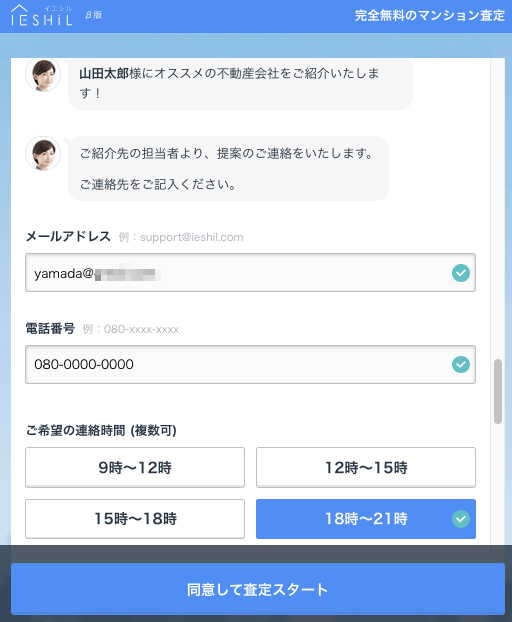
Task: Click 同意して査定スタート button
Action: [258, 589]
